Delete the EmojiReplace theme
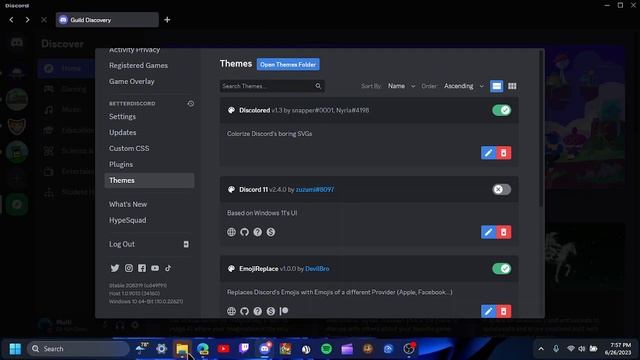Image resolution: width=640 pixels, height=360 pixels. click(504, 311)
